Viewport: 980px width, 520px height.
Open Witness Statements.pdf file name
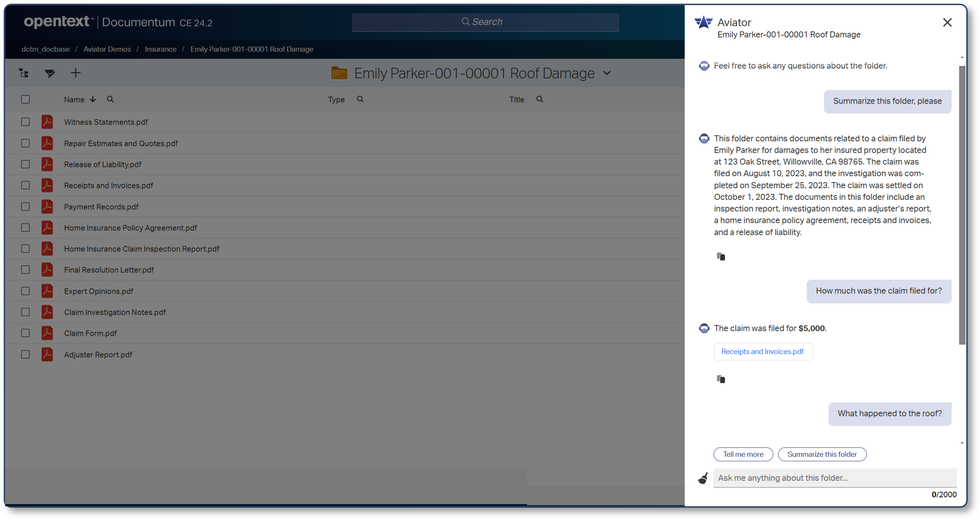106,122
